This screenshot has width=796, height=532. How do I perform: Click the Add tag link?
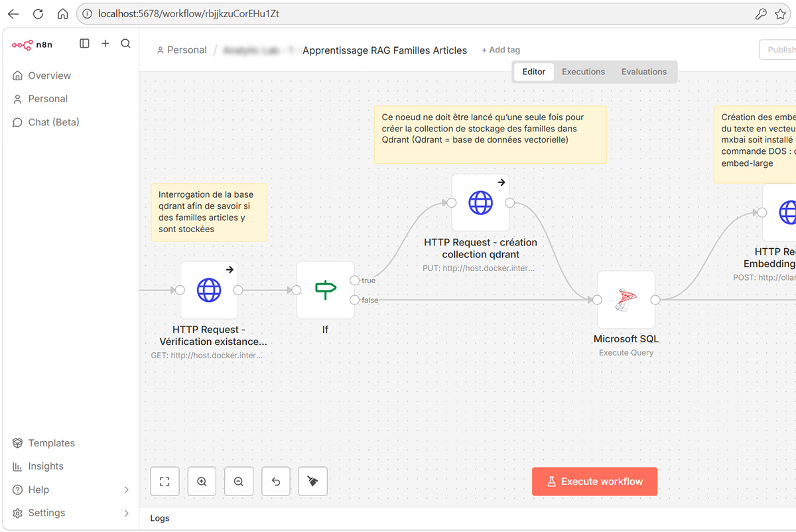click(x=501, y=50)
